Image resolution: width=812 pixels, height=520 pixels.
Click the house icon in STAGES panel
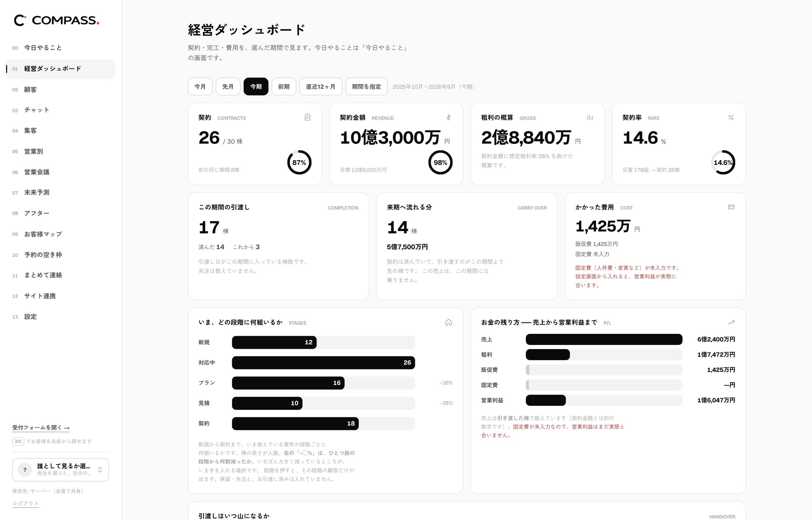point(449,322)
